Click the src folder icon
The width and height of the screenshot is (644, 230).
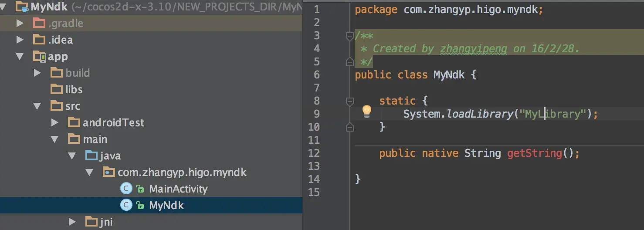(x=57, y=106)
